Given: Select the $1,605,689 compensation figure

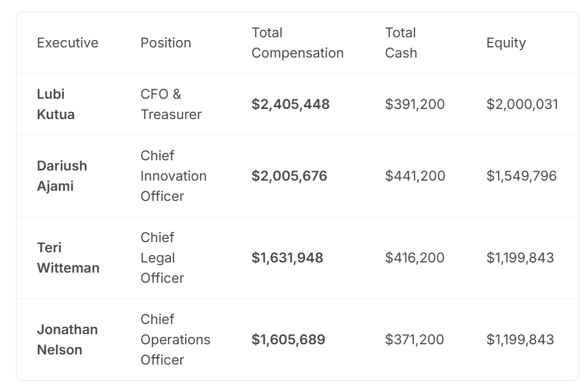Looking at the screenshot, I should click(x=288, y=340).
